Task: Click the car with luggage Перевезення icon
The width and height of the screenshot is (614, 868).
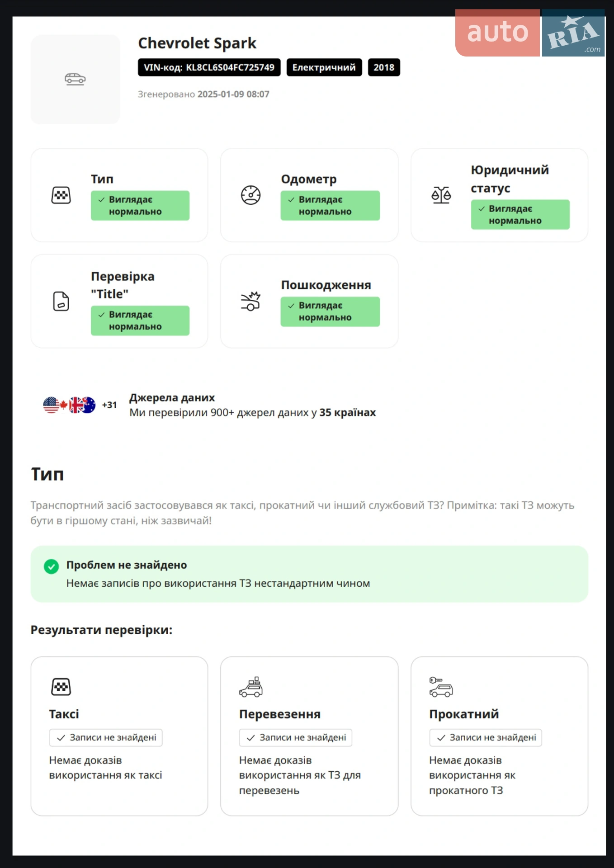Action: click(x=251, y=687)
